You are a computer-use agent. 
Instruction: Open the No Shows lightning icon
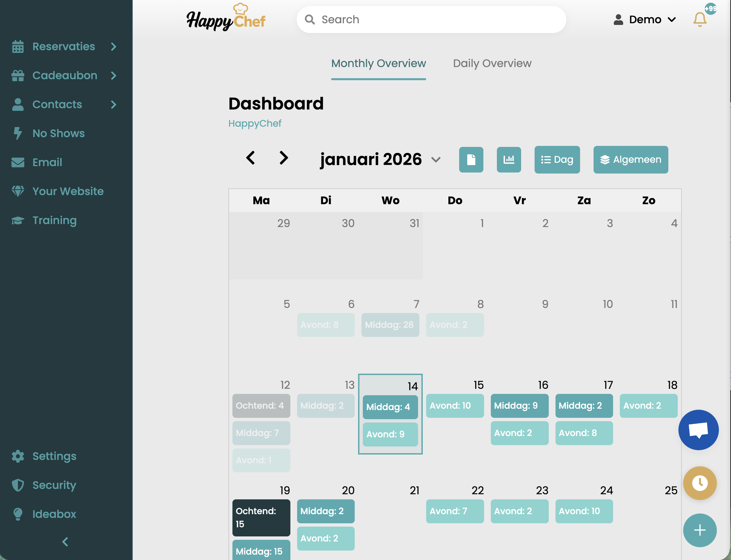pos(18,133)
